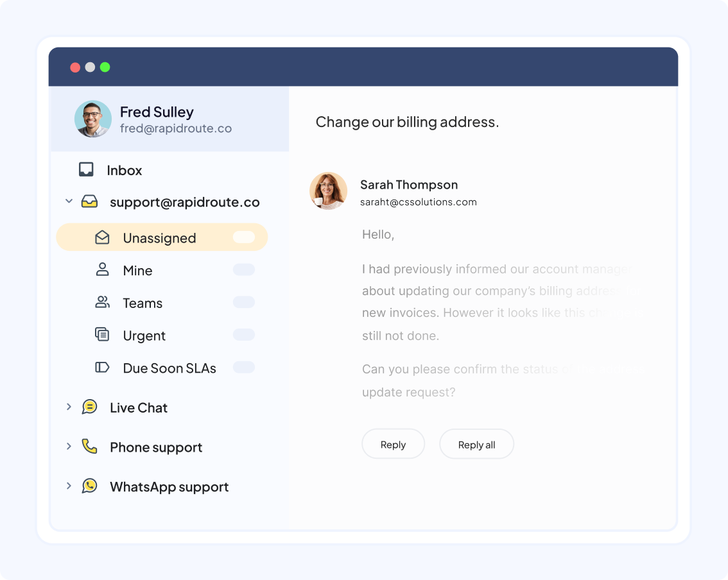728x580 pixels.
Task: Expand the Phone support section
Action: point(69,446)
